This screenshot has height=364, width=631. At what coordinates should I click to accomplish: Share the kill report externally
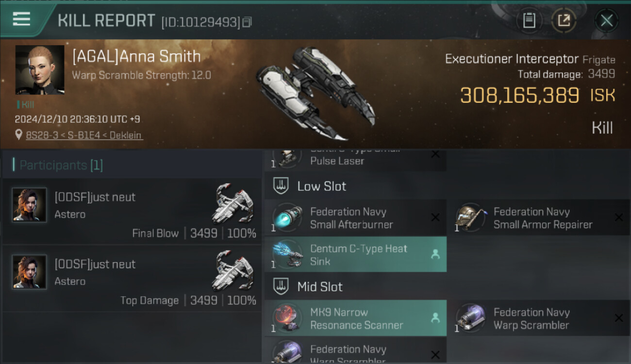(x=564, y=20)
